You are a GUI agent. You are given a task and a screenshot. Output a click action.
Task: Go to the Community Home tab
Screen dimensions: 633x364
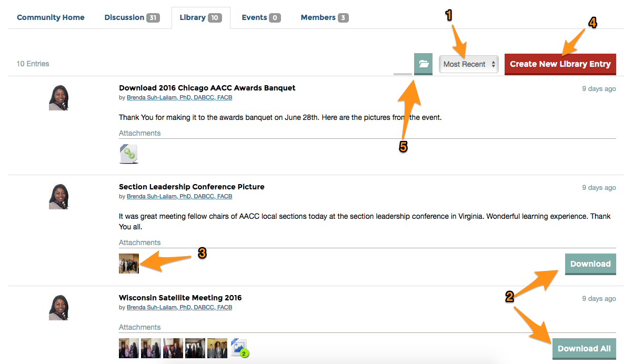(51, 17)
